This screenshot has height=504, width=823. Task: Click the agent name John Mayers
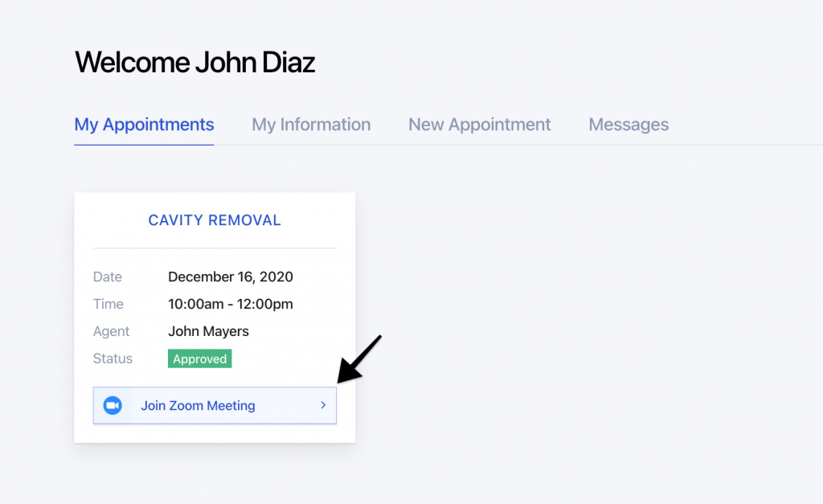point(208,331)
